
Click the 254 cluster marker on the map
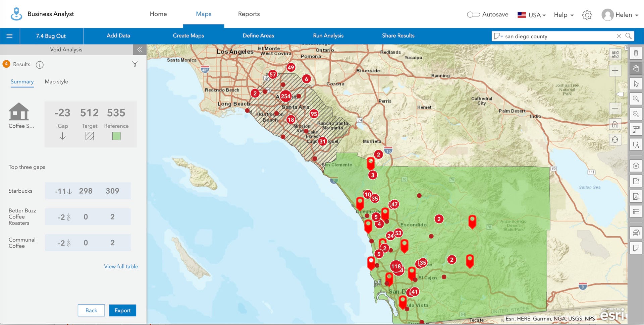coord(286,96)
